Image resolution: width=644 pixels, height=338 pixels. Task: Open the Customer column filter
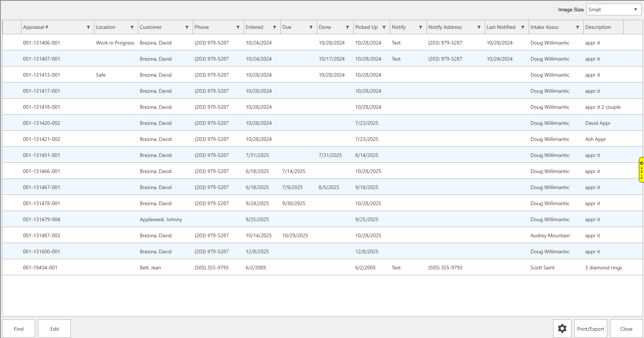point(187,27)
